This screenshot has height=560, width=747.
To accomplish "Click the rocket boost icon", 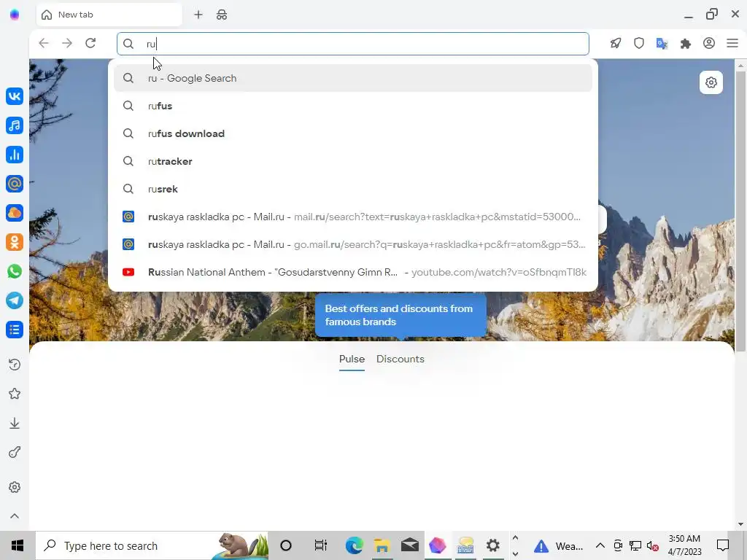I will point(616,43).
